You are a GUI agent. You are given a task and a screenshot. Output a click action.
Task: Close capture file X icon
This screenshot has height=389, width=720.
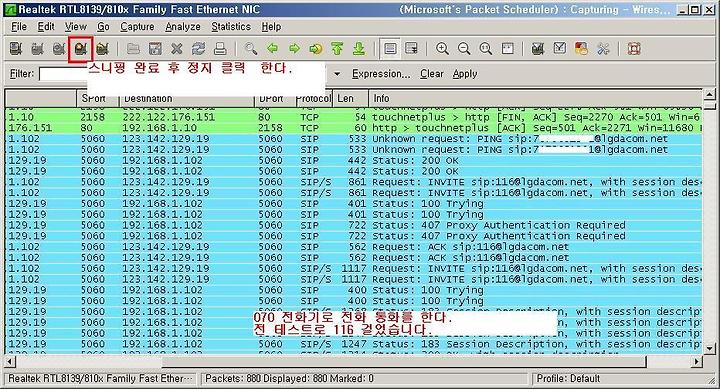tap(177, 49)
